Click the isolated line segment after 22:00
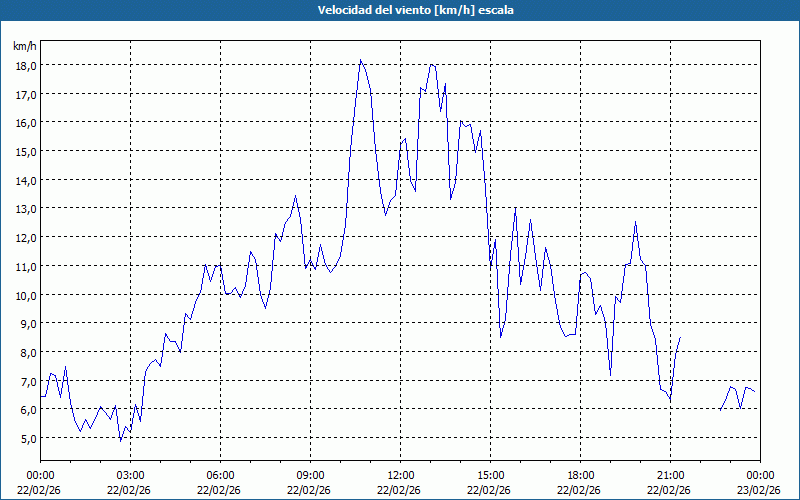 point(737,398)
